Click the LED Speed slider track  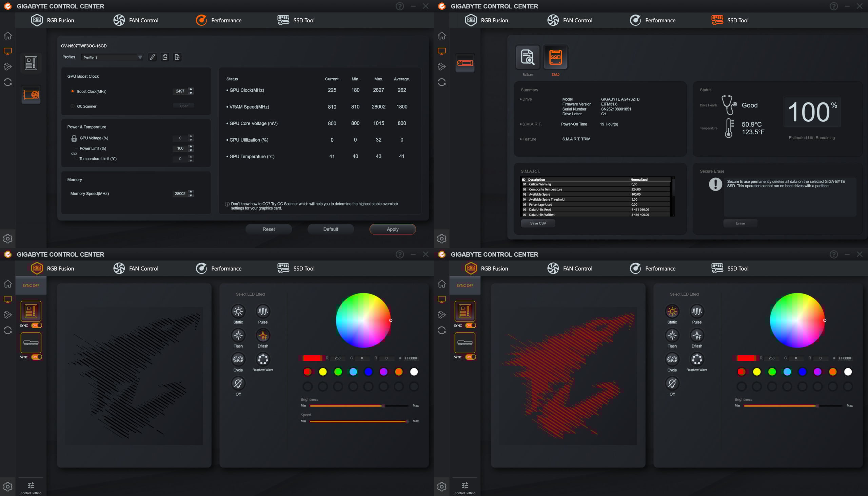click(358, 421)
